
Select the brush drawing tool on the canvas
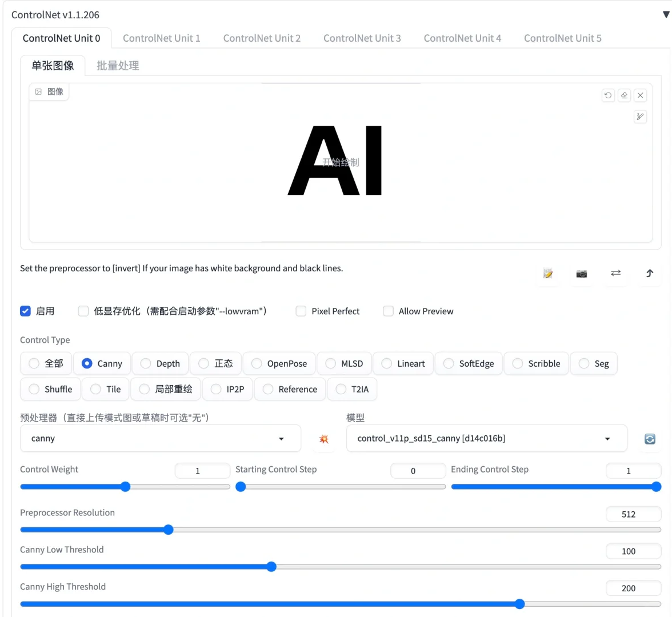[x=640, y=117]
